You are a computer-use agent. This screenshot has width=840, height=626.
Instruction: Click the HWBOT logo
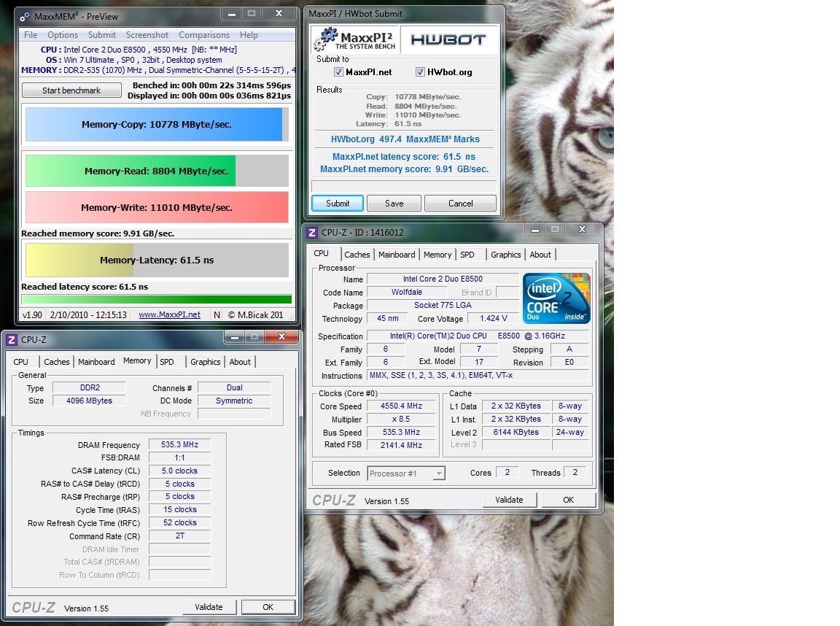[x=448, y=39]
